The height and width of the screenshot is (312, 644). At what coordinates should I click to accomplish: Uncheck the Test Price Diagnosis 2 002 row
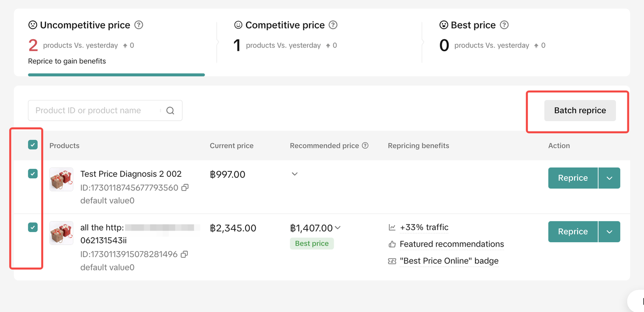click(x=33, y=174)
